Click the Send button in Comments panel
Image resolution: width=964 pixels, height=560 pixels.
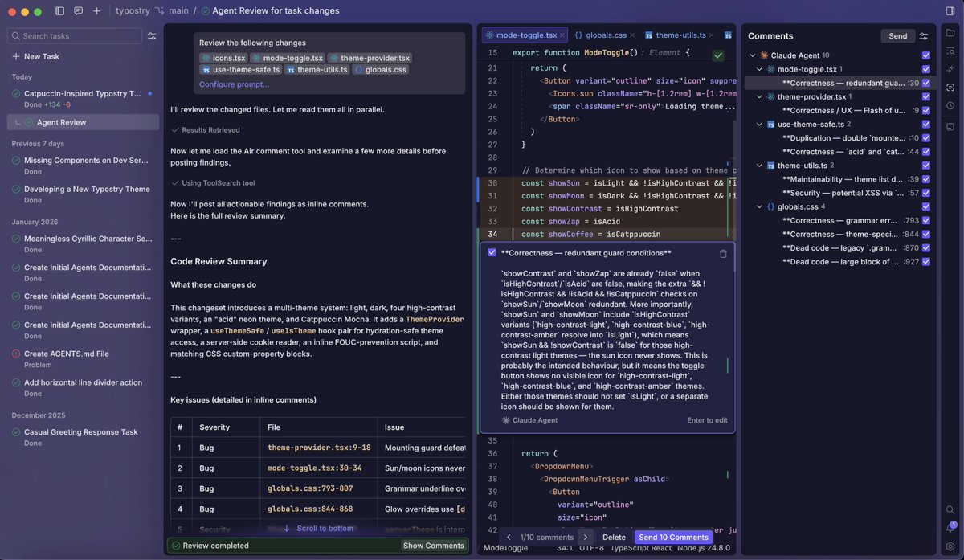897,36
